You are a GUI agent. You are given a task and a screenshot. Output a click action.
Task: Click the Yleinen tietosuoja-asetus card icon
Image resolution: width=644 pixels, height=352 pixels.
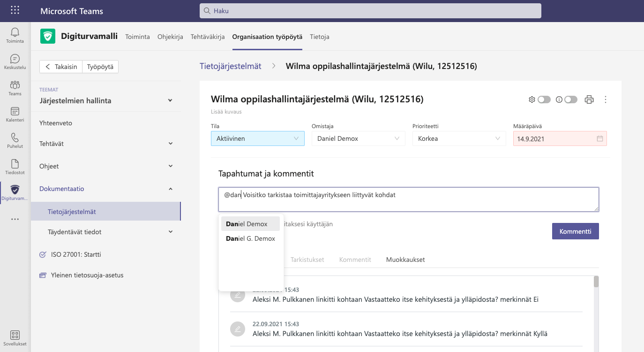(43, 275)
